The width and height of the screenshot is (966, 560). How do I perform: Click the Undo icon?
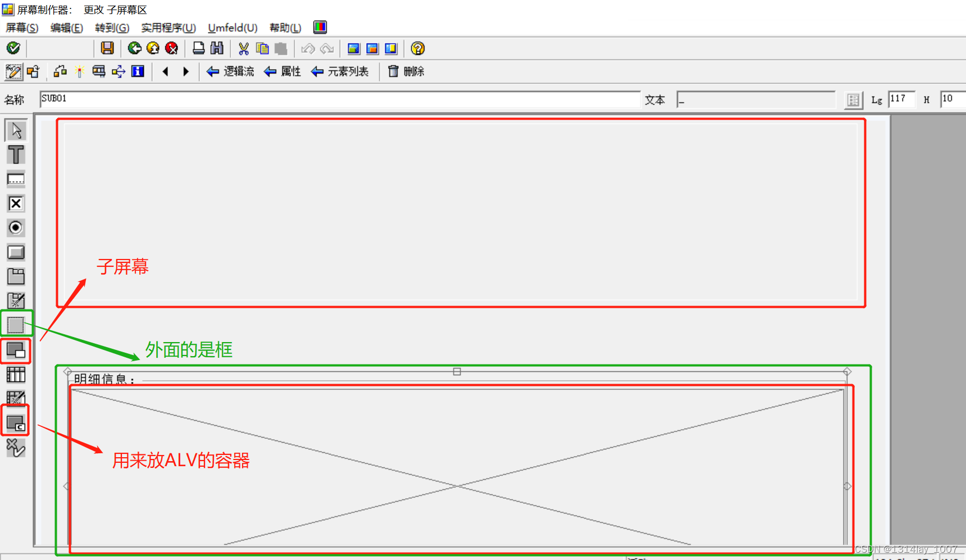[308, 48]
